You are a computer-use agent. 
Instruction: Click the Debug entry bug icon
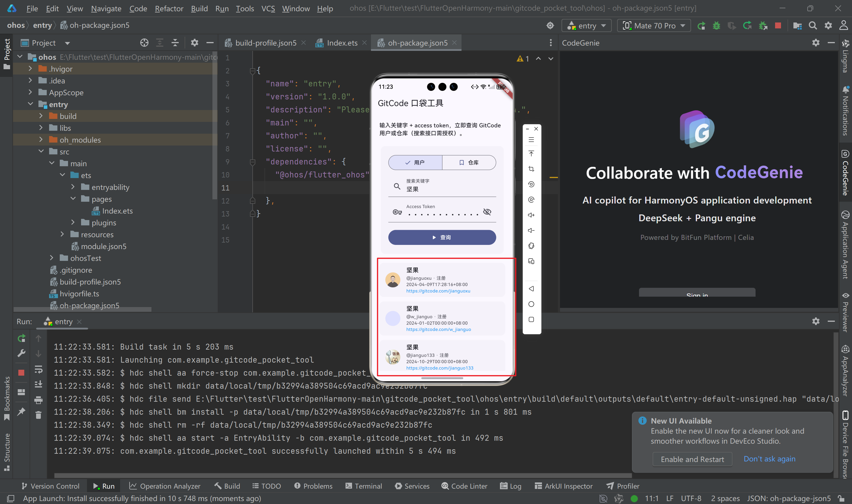[x=716, y=25]
